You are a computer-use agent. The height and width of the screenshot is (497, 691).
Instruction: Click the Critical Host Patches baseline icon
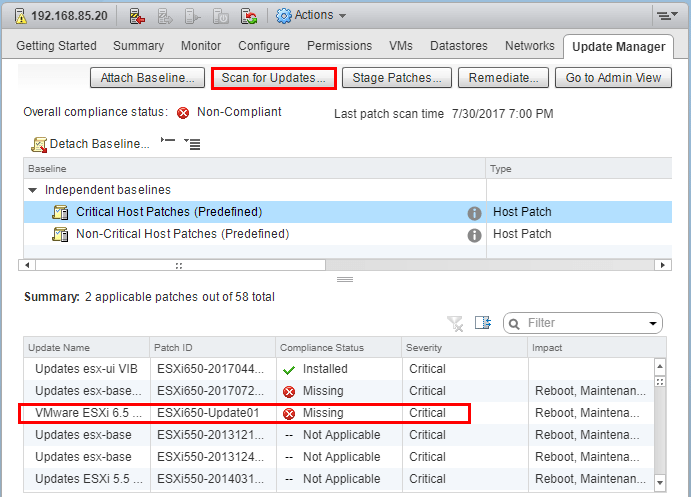(x=60, y=212)
